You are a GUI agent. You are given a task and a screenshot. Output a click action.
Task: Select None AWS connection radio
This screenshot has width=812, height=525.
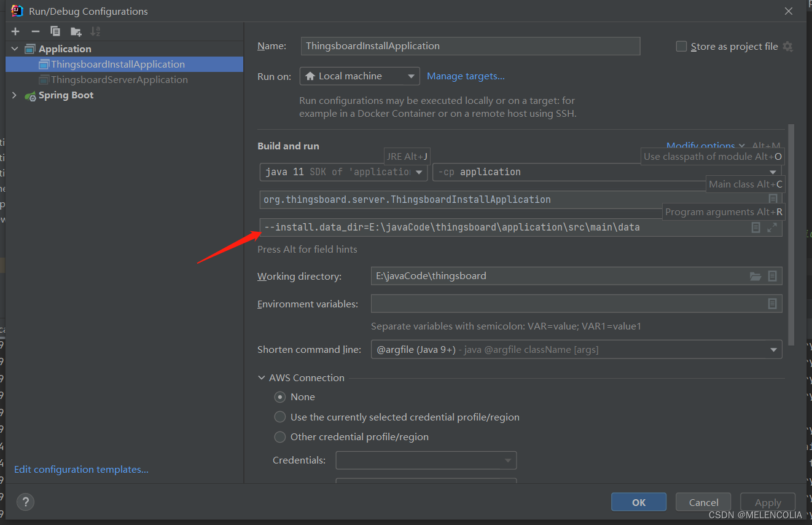280,397
